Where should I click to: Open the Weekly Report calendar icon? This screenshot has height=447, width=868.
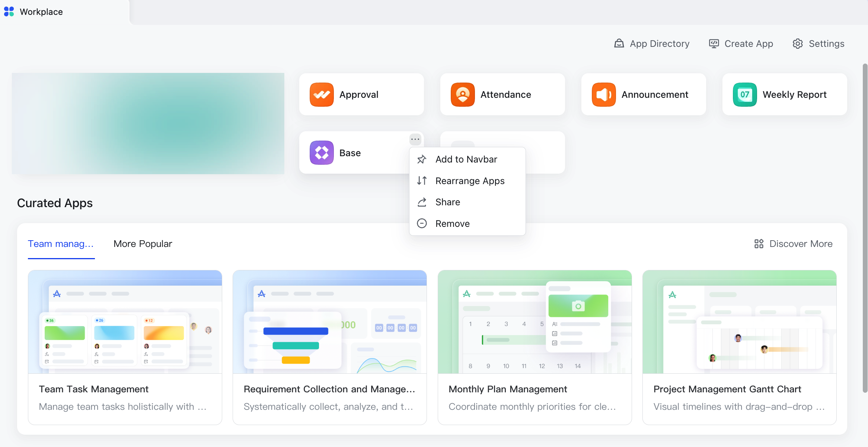tap(745, 94)
